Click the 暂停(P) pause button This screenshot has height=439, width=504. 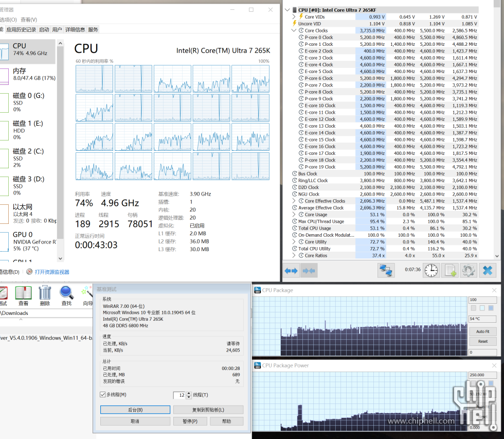[190, 422]
